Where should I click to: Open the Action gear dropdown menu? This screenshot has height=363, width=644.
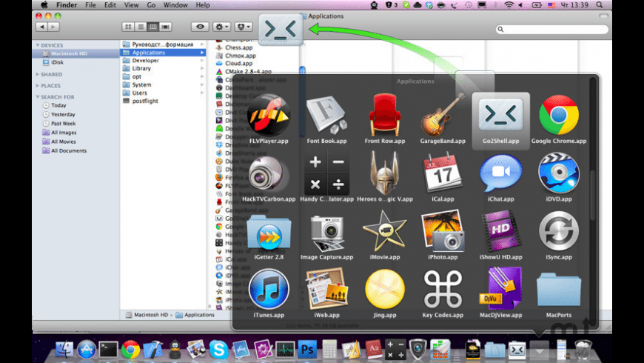(x=221, y=27)
